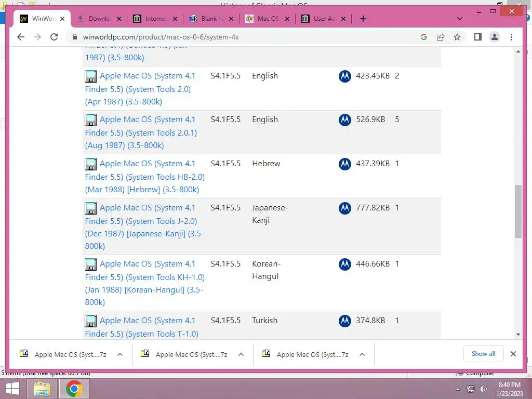The height and width of the screenshot is (399, 532).
Task: Click page scrollbar down arrow
Action: (x=518, y=334)
